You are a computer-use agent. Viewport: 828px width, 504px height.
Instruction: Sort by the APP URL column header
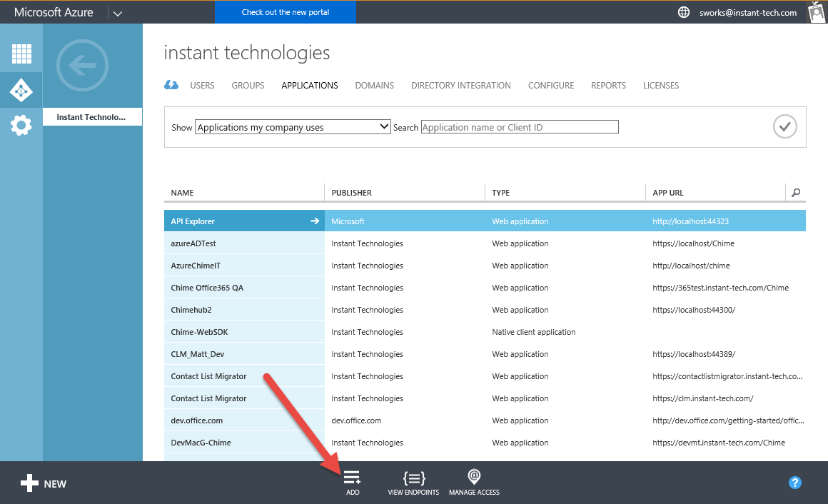point(668,193)
